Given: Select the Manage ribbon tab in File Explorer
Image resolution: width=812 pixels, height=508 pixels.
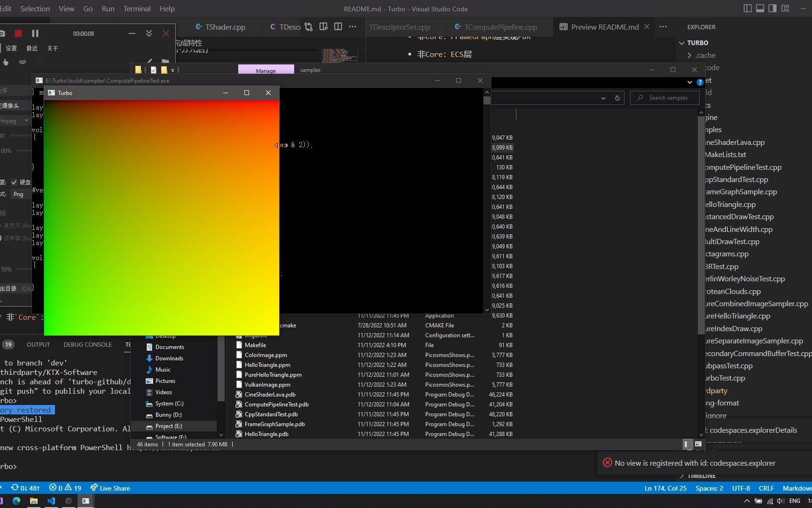Looking at the screenshot, I should [x=266, y=70].
